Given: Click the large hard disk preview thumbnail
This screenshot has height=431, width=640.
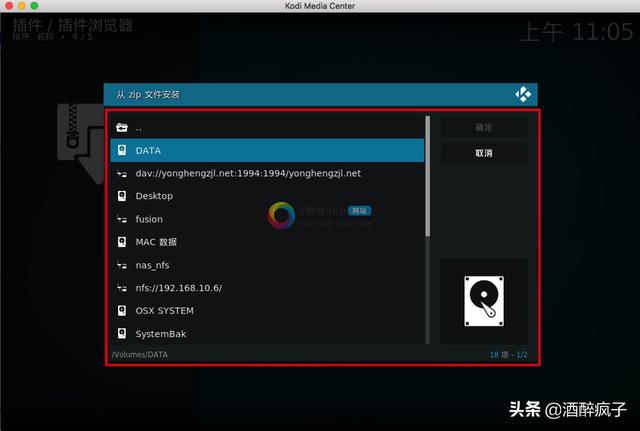Looking at the screenshot, I should [x=484, y=301].
